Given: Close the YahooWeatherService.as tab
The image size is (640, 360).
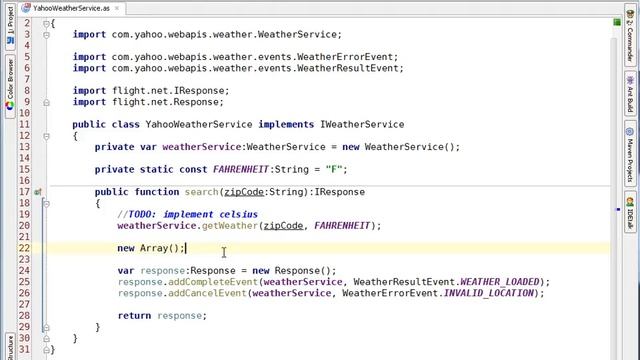Looking at the screenshot, I should click(x=117, y=8).
